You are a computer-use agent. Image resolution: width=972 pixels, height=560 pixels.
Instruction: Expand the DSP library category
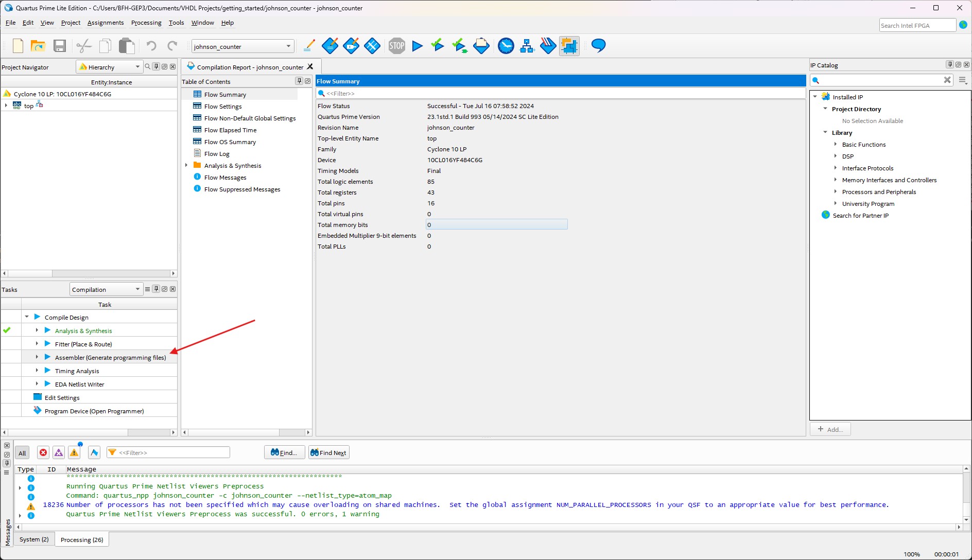click(x=836, y=156)
